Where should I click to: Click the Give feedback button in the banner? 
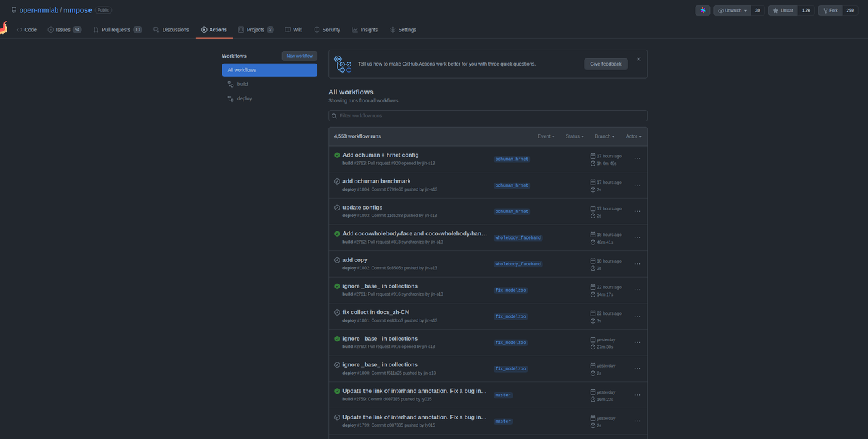[606, 63]
